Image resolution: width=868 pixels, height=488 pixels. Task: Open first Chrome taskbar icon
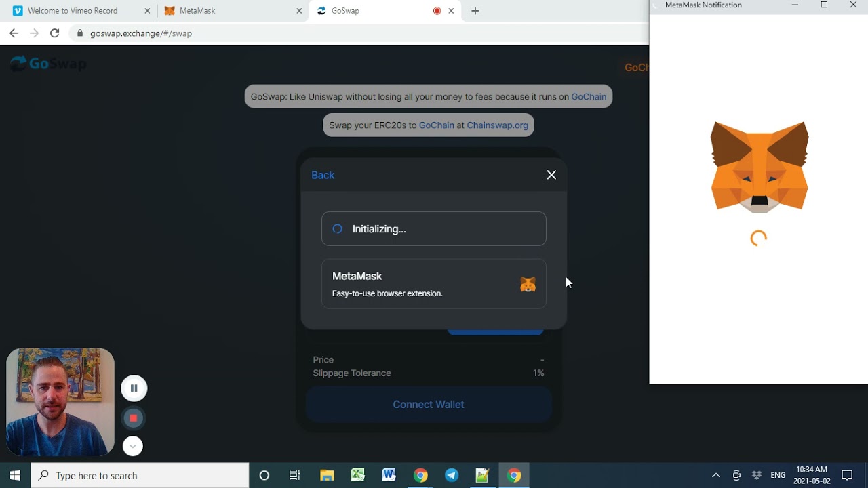tap(420, 475)
